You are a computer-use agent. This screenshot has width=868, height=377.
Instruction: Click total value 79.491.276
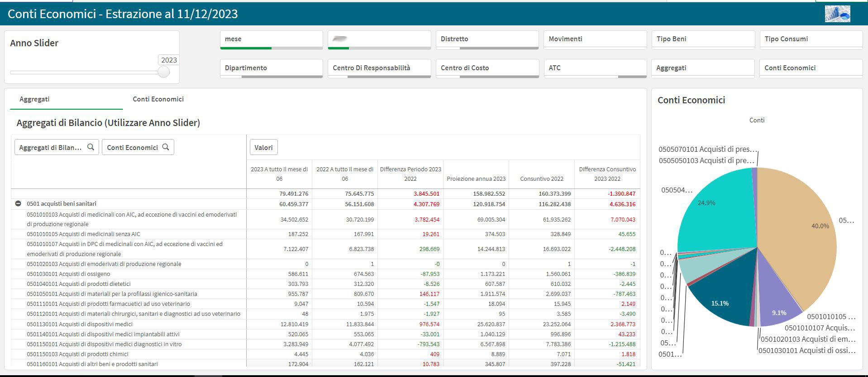click(294, 193)
